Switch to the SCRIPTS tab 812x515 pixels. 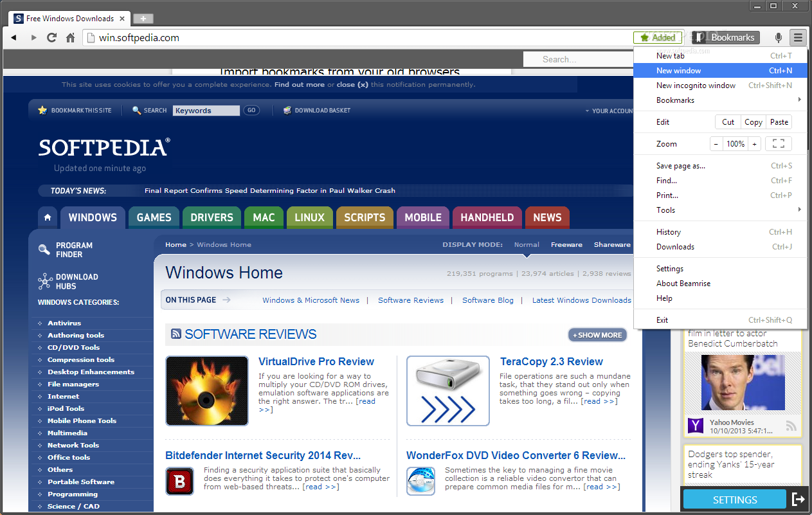coord(365,217)
